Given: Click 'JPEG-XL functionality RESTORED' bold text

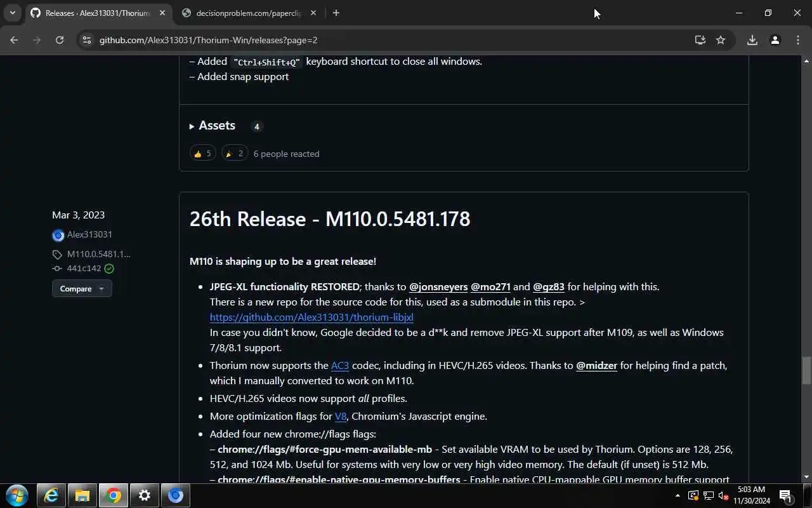Looking at the screenshot, I should (285, 287).
